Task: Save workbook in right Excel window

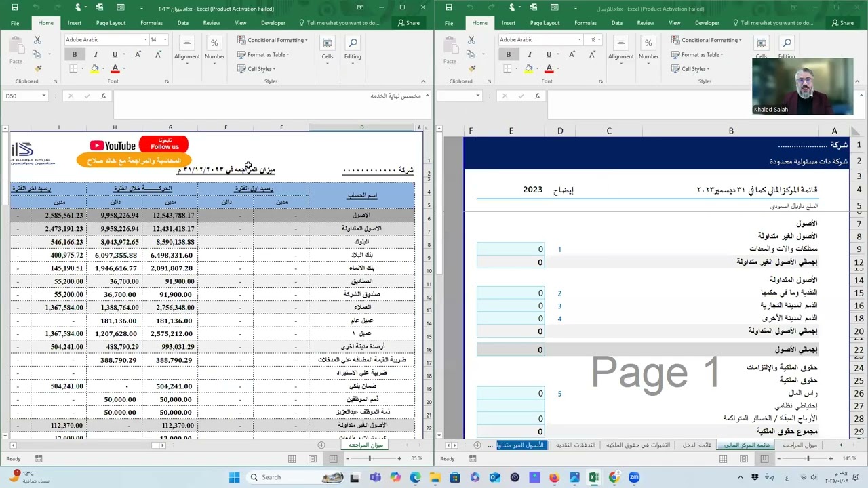Action: tap(449, 7)
